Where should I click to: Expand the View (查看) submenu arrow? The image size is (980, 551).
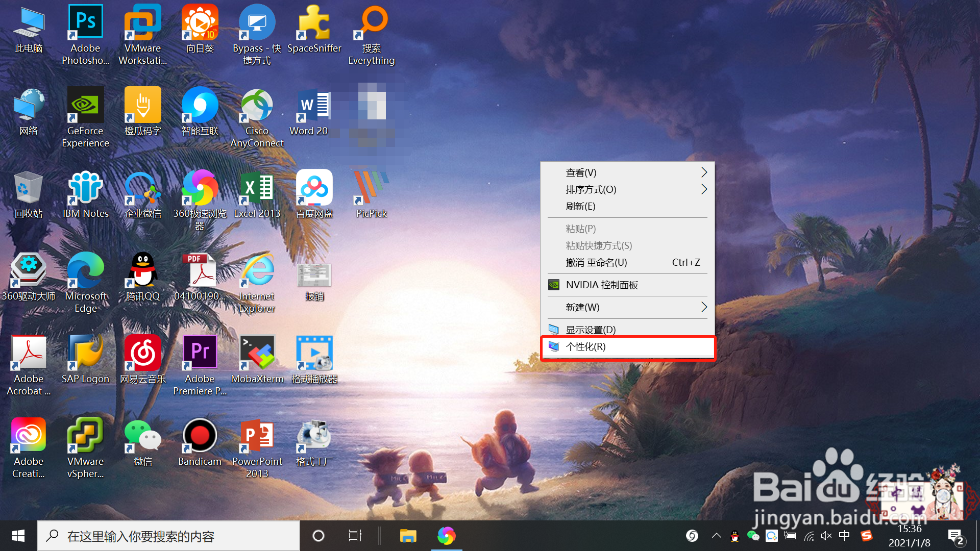[x=704, y=172]
